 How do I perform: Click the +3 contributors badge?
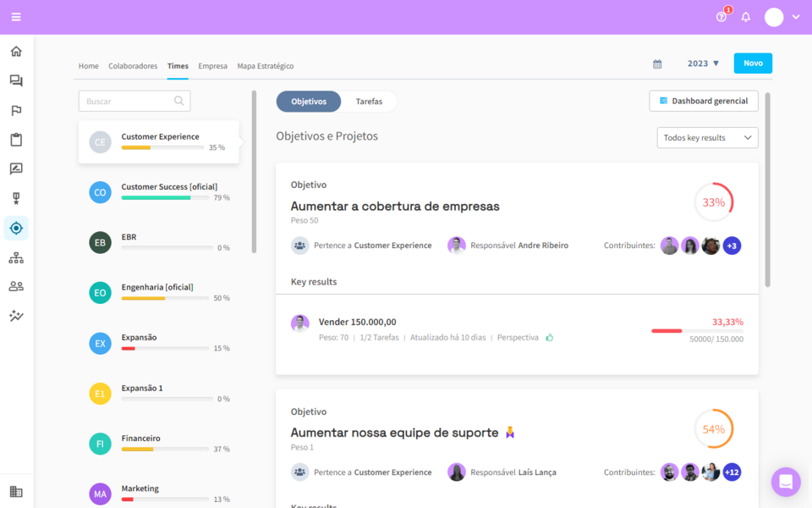point(732,246)
